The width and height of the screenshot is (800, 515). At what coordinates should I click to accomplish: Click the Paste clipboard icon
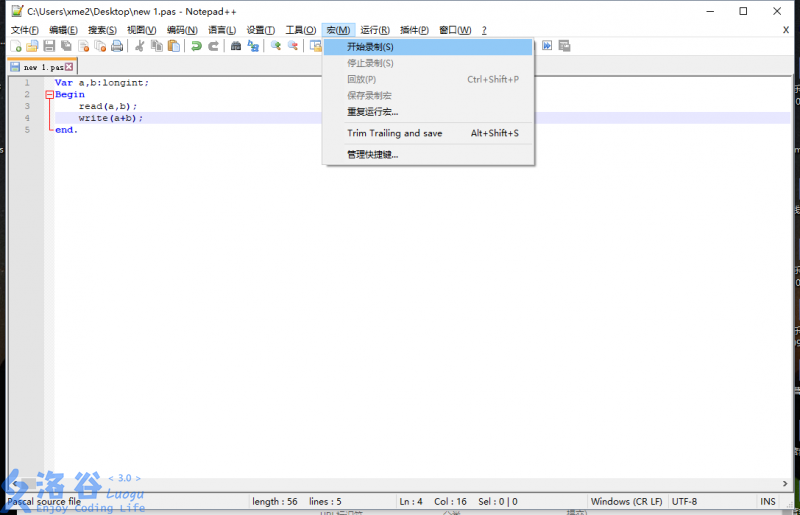(x=173, y=46)
